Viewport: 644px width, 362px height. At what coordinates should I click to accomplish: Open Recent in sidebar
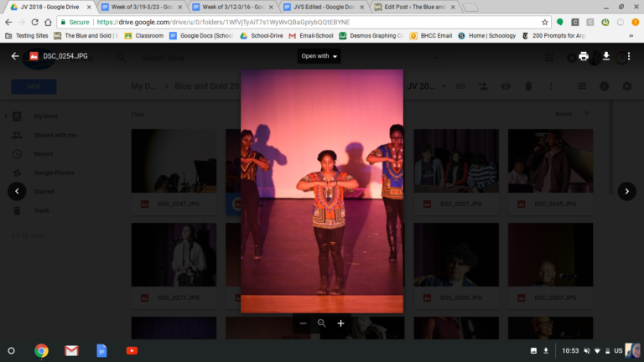(x=43, y=154)
